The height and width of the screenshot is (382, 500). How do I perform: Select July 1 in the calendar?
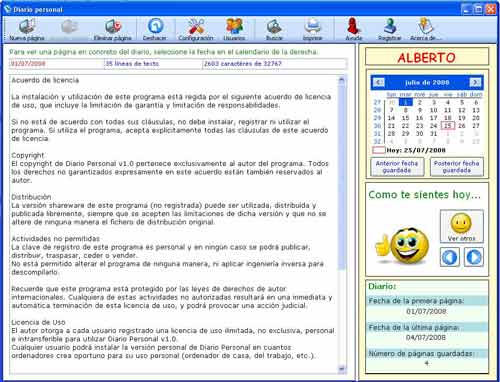[406, 102]
